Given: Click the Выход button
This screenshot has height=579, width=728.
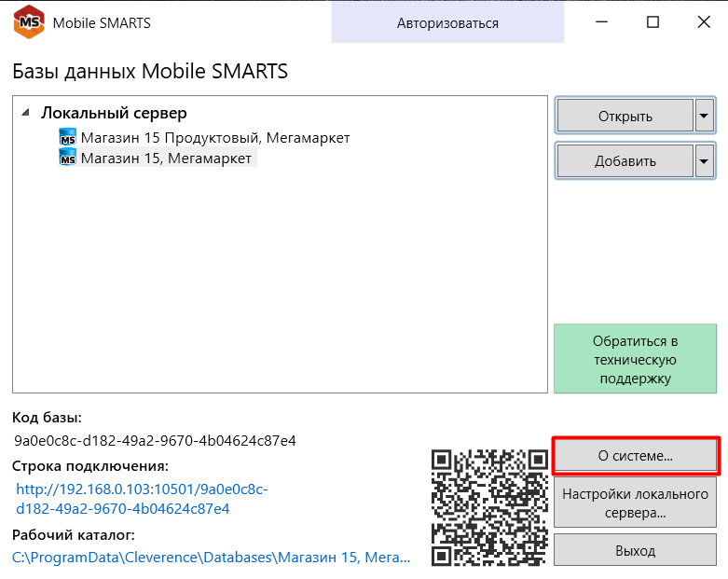Looking at the screenshot, I should (x=635, y=550).
